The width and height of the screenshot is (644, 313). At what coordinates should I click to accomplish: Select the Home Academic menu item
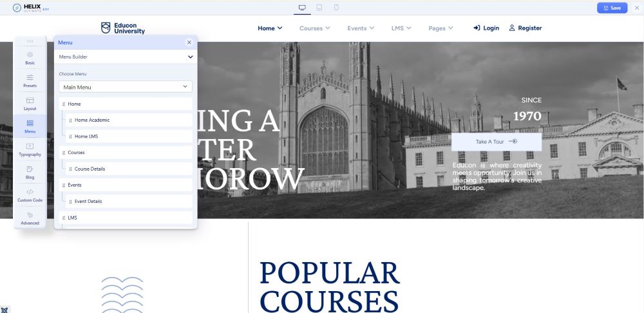tap(129, 120)
